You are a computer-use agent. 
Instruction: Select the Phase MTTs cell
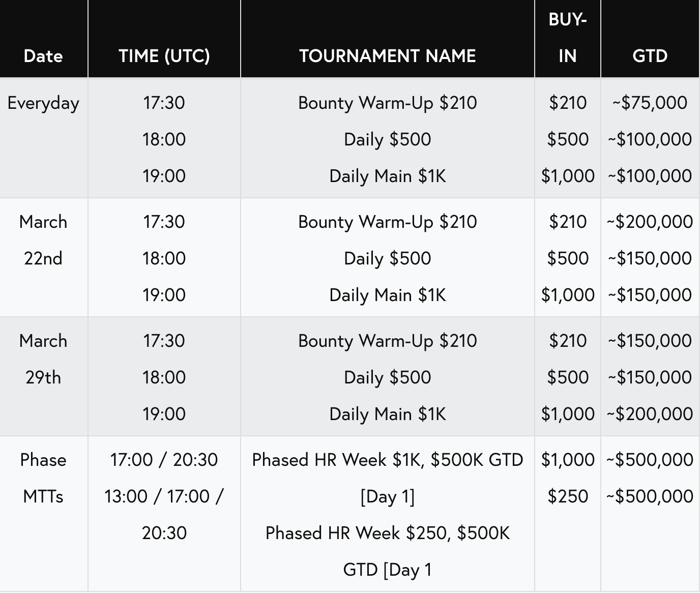[x=43, y=478]
